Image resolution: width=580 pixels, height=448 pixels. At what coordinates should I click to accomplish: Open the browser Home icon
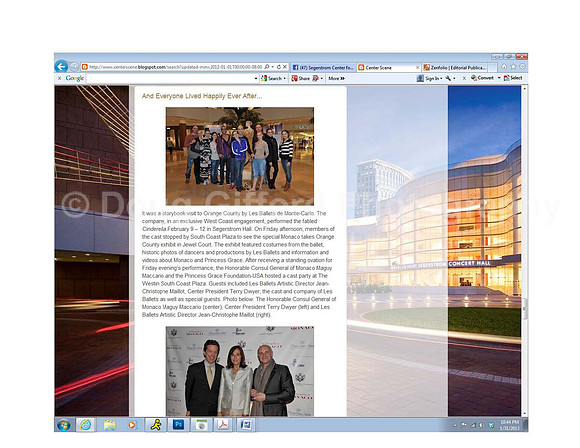504,67
